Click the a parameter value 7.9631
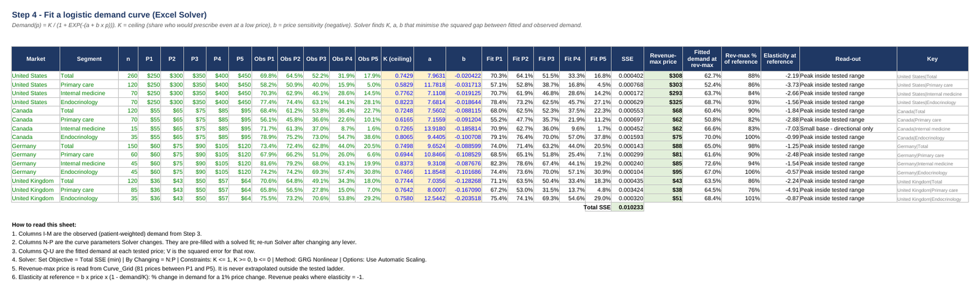Viewport: 980px width, 292px height. click(x=430, y=76)
